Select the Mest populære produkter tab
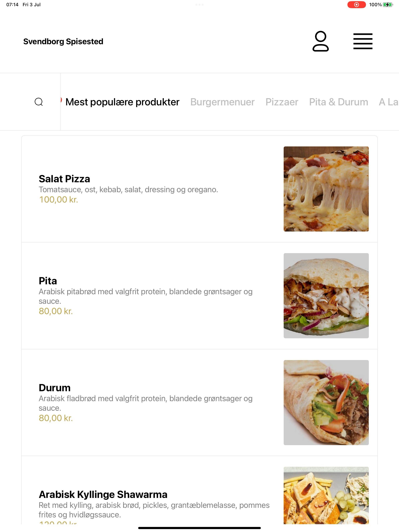Screen dimensions: 399x532 (122, 102)
